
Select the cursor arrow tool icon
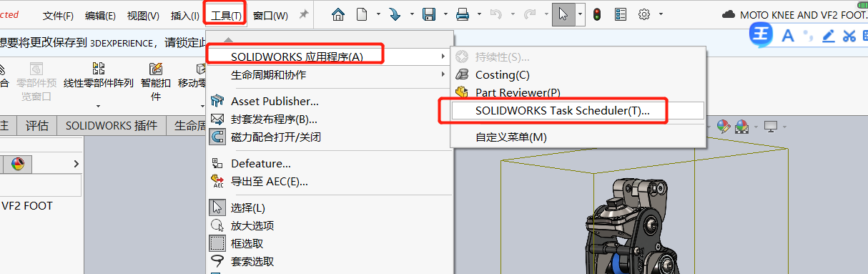pyautogui.click(x=563, y=14)
